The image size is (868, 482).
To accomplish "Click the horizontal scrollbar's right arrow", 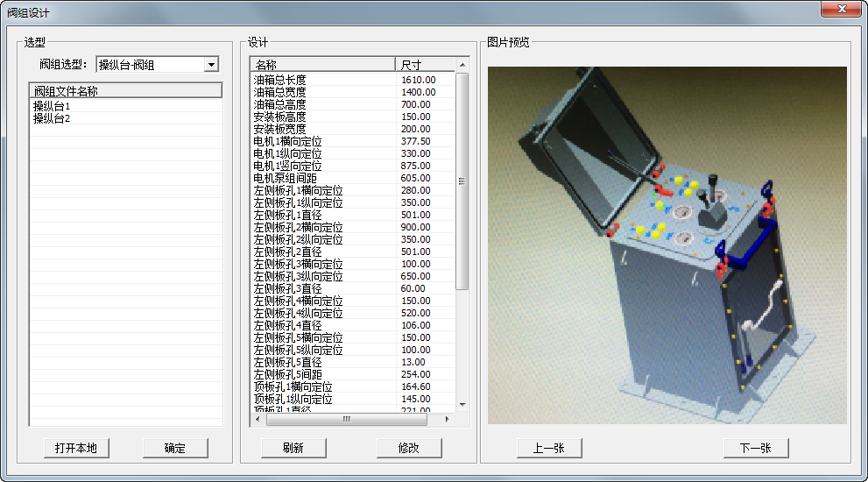I will (448, 419).
